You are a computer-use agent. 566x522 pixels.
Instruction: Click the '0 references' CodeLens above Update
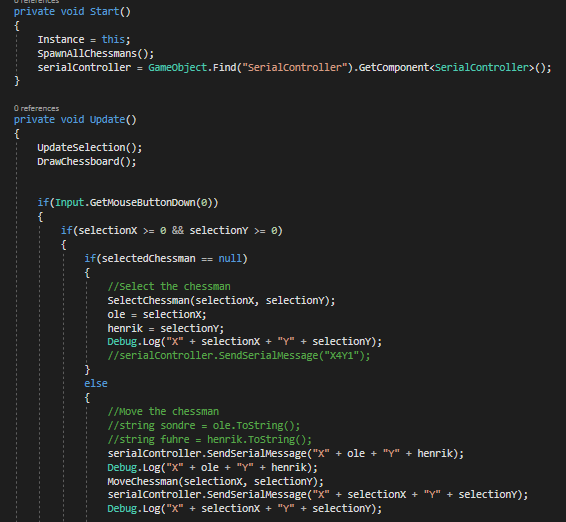coord(36,108)
